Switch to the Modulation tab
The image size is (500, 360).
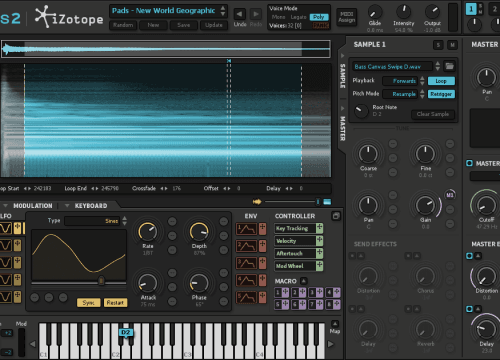coord(33,206)
